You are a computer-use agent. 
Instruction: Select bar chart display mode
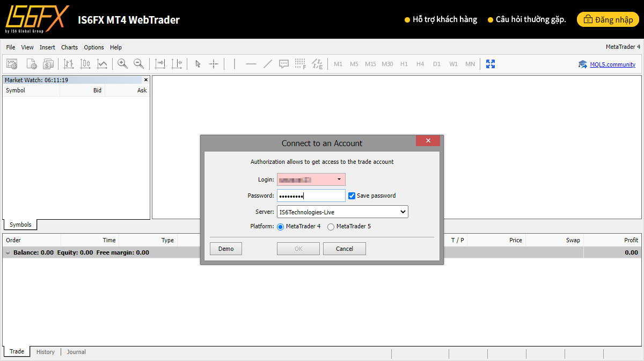tap(68, 64)
